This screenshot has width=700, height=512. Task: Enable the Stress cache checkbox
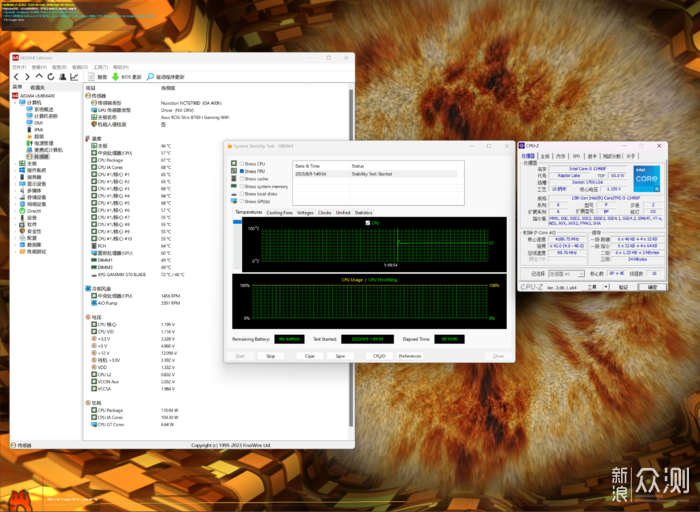(242, 179)
